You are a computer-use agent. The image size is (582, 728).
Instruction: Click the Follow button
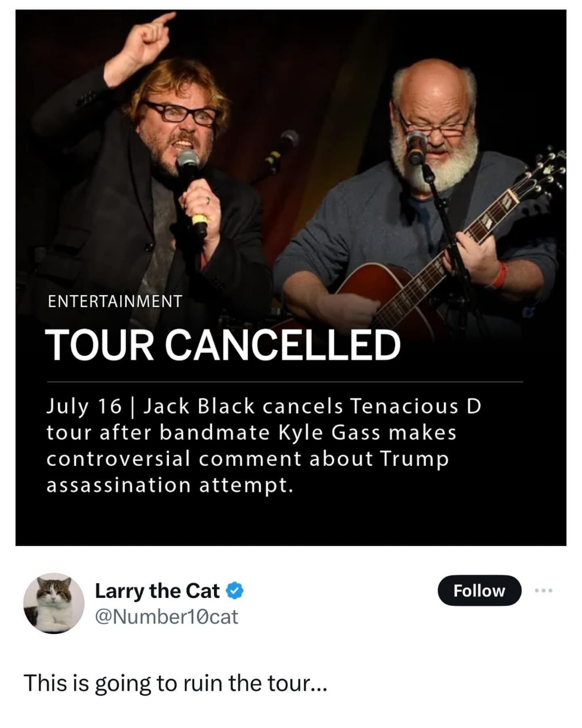[479, 590]
